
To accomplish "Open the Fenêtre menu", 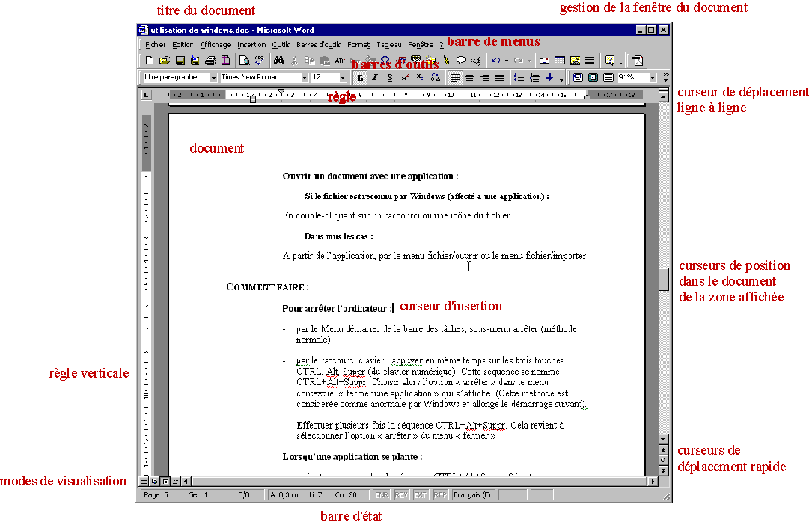I will pos(421,45).
